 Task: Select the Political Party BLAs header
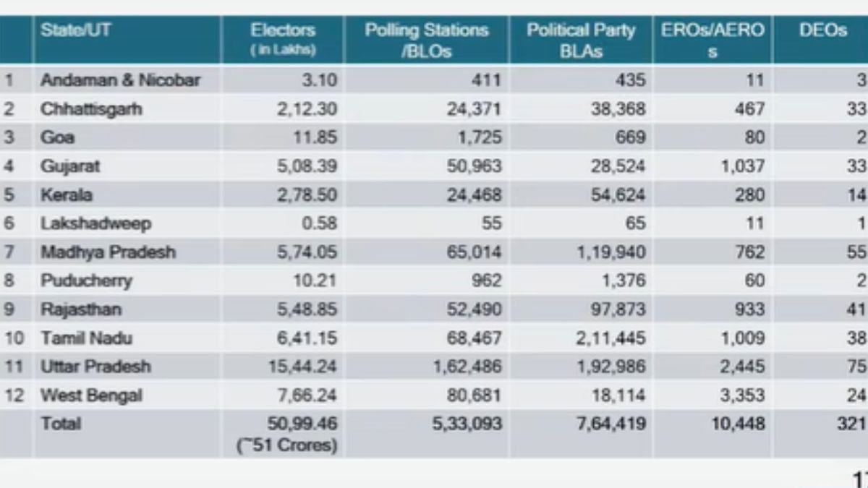coord(580,40)
